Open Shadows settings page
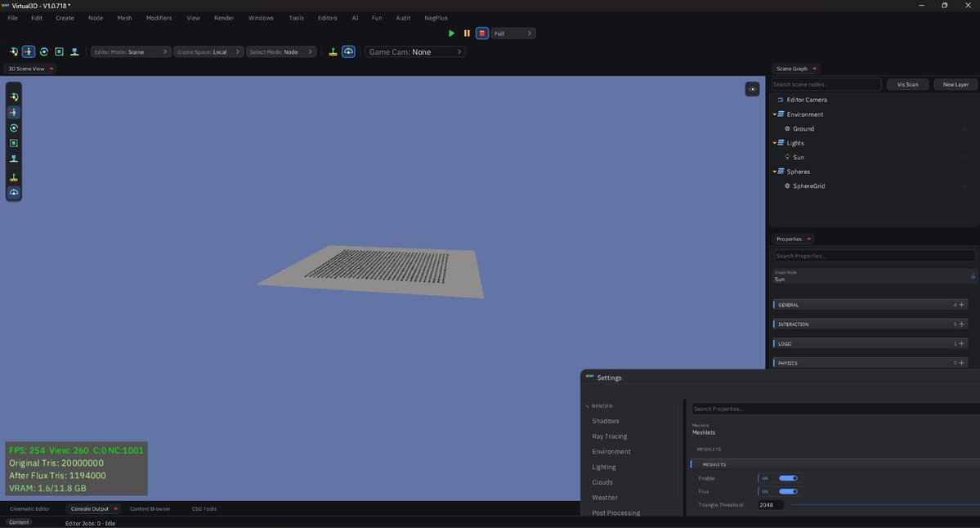The width and height of the screenshot is (980, 528). [x=606, y=421]
